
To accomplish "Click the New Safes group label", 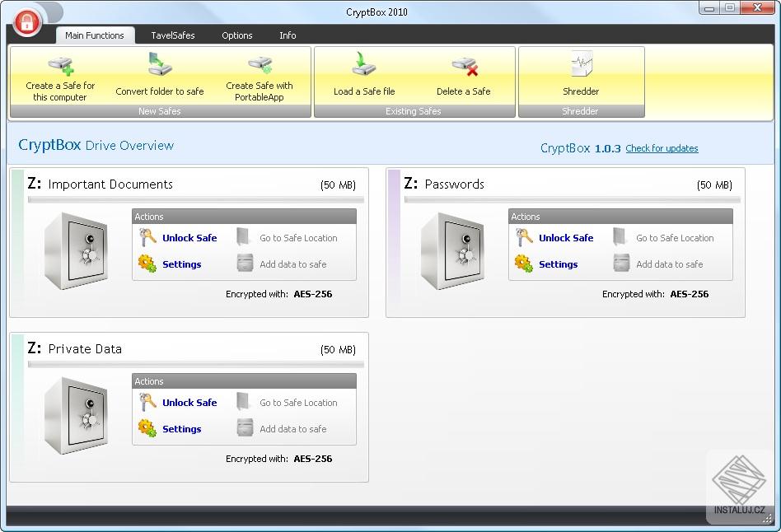I will [x=160, y=111].
